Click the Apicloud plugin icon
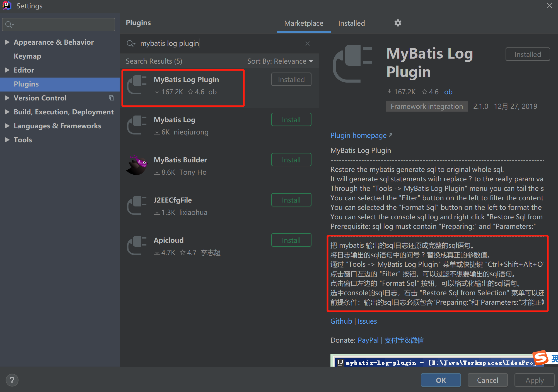The height and width of the screenshot is (392, 558). (x=137, y=246)
